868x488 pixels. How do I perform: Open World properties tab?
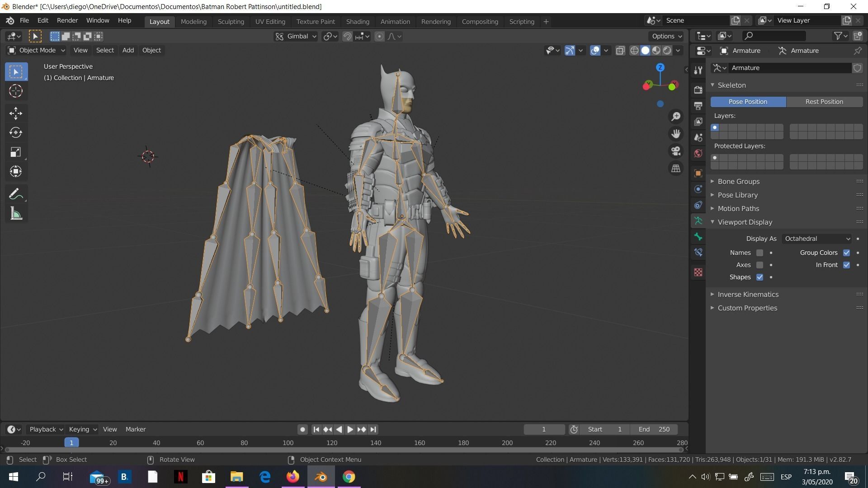pos(698,154)
